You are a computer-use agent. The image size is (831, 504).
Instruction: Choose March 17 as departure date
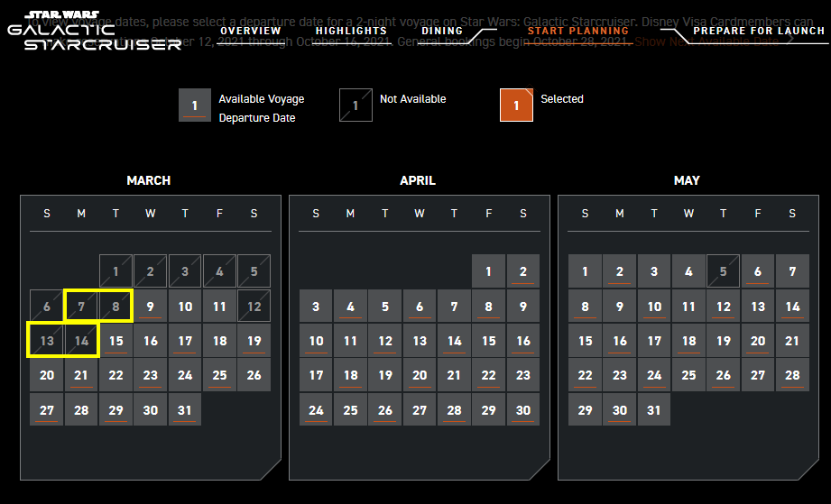(185, 342)
